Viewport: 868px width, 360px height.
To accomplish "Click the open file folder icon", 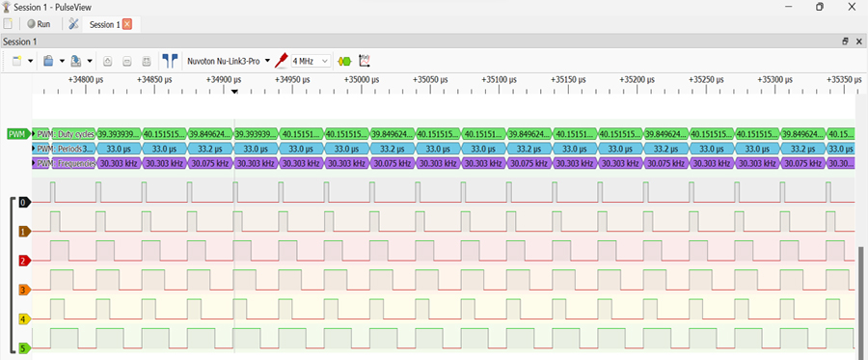I will (48, 61).
